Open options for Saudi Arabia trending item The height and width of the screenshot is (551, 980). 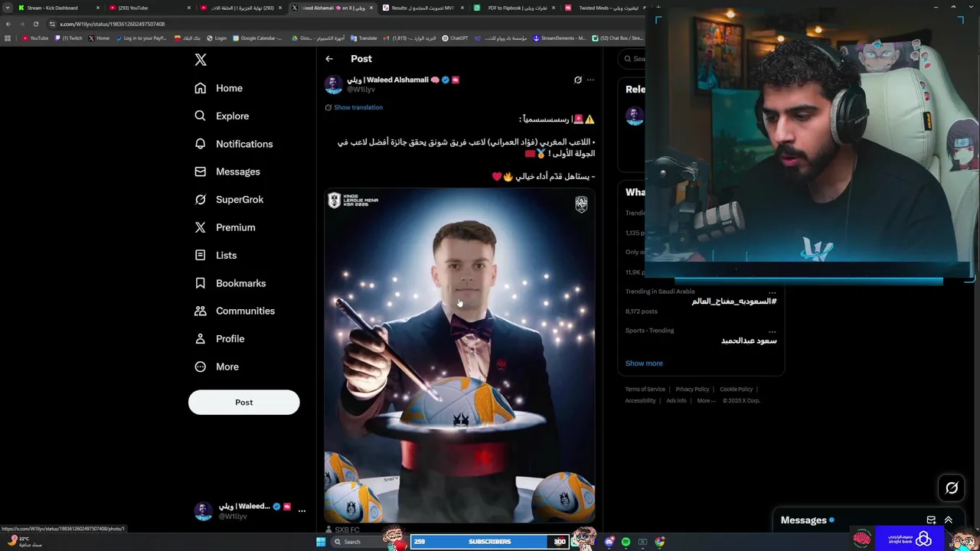[x=772, y=292]
